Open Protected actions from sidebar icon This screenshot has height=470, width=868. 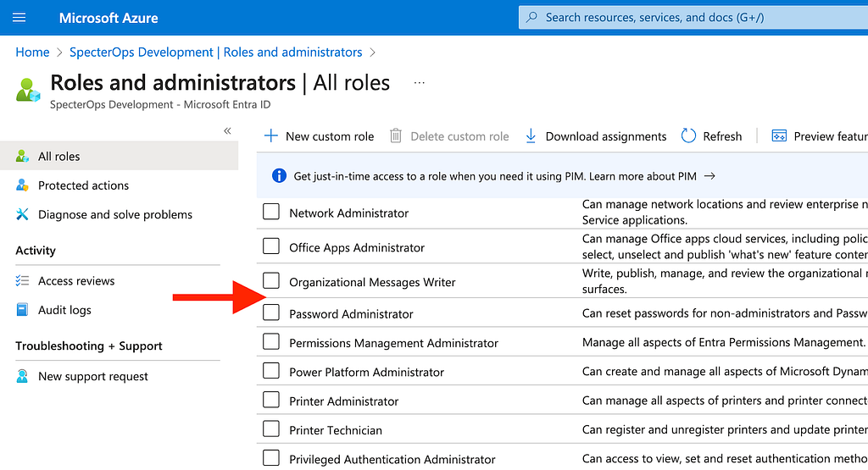[23, 185]
